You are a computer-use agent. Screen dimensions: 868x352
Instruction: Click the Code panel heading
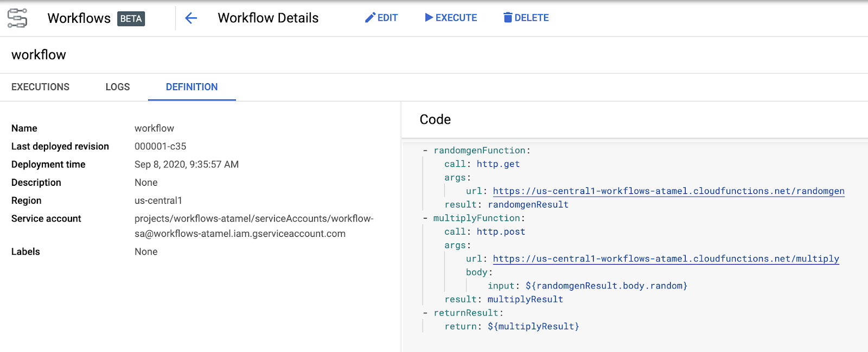pyautogui.click(x=435, y=120)
